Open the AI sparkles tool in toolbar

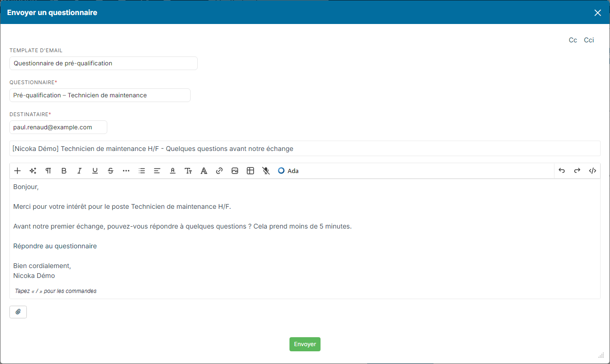click(x=33, y=171)
